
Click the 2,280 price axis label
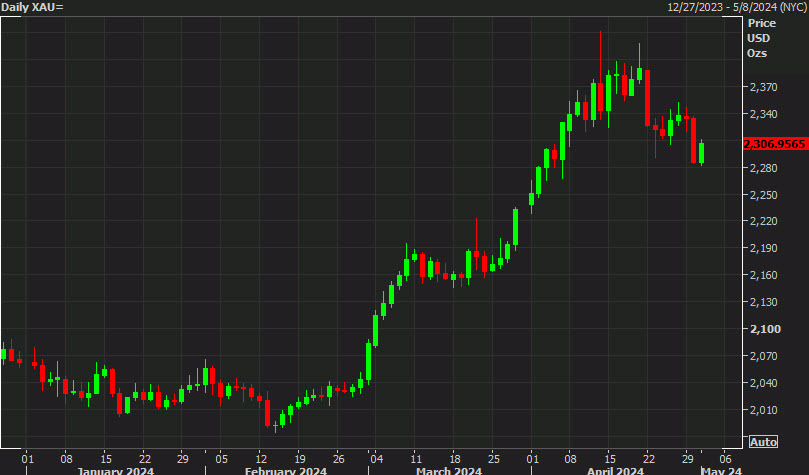click(763, 168)
